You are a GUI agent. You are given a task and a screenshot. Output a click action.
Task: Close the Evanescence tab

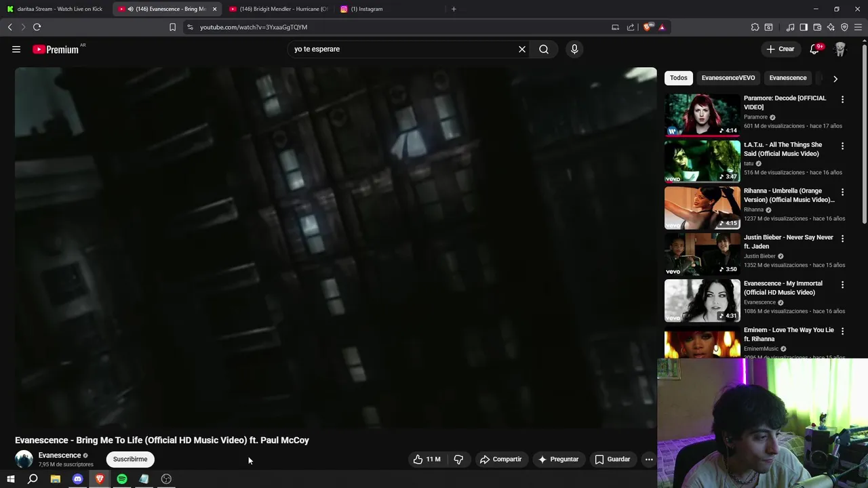pyautogui.click(x=214, y=9)
